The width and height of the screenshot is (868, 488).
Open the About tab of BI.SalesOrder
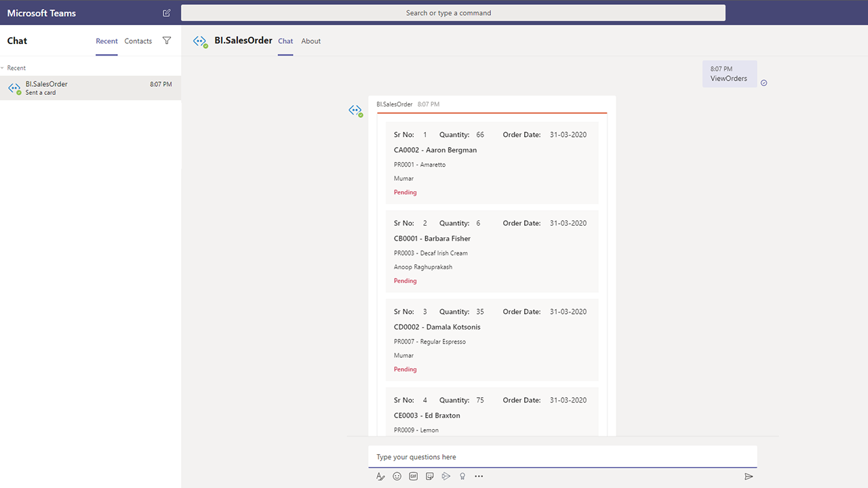(x=311, y=41)
